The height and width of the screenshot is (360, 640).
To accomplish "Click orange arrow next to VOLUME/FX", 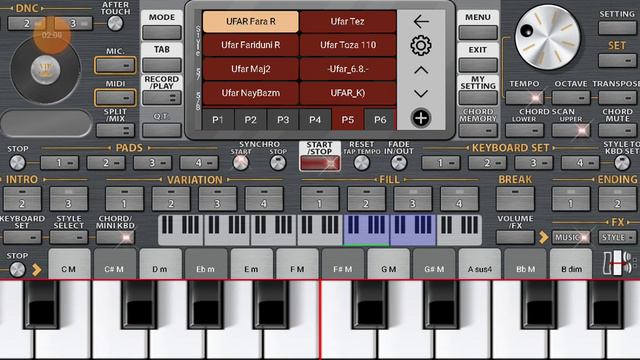I will point(544,237).
